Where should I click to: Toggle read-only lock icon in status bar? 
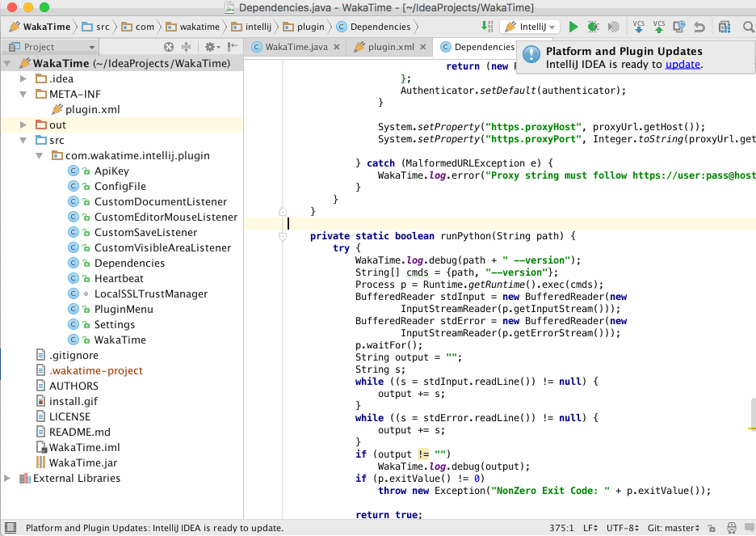click(x=712, y=528)
